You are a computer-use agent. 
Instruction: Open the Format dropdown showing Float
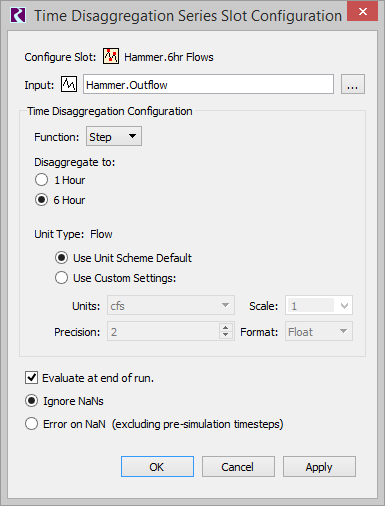[319, 331]
